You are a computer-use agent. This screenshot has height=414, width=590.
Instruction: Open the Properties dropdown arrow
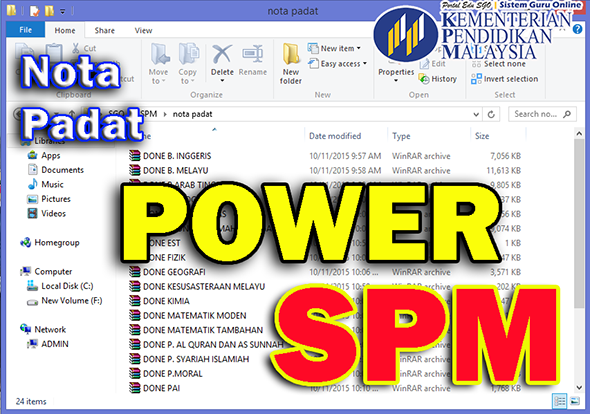point(396,81)
